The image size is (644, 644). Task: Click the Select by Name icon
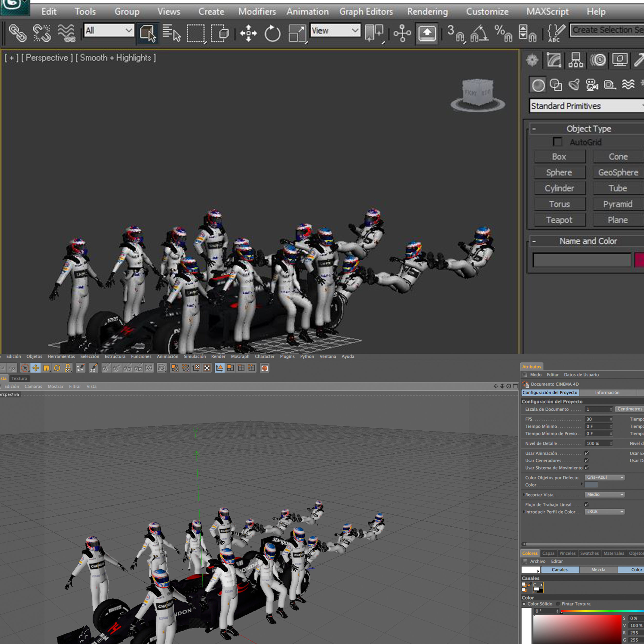coord(171,33)
